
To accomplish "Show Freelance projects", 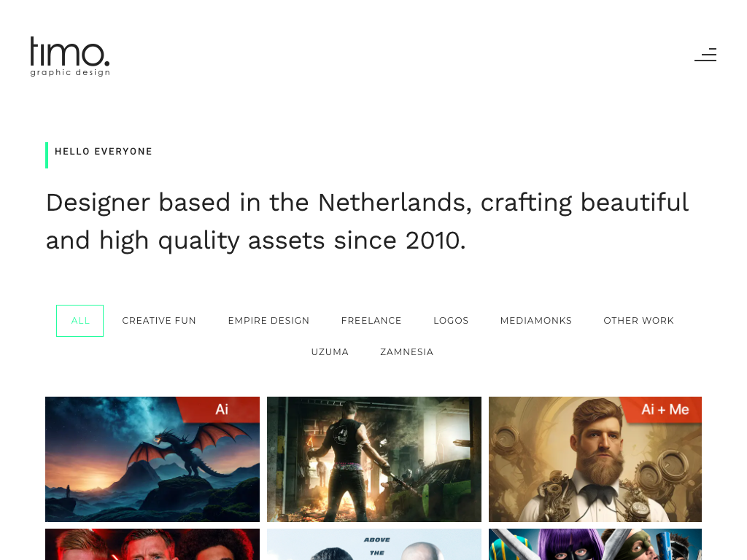I will (x=371, y=321).
